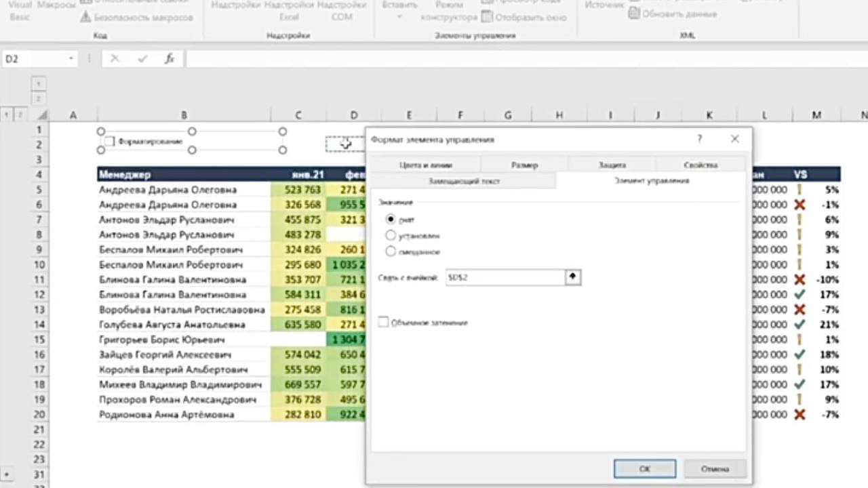Select column B header
Image resolution: width=868 pixels, height=488 pixels.
pyautogui.click(x=184, y=115)
